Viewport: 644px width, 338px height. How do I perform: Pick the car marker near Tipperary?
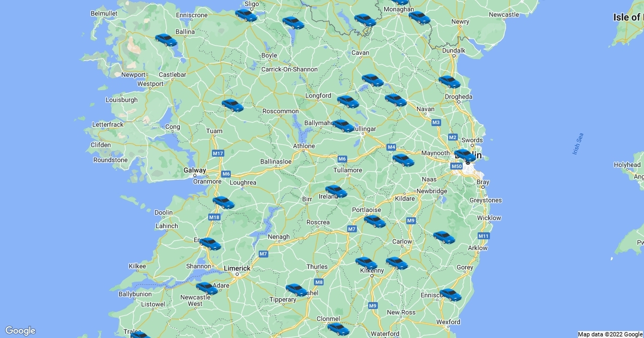pos(296,290)
